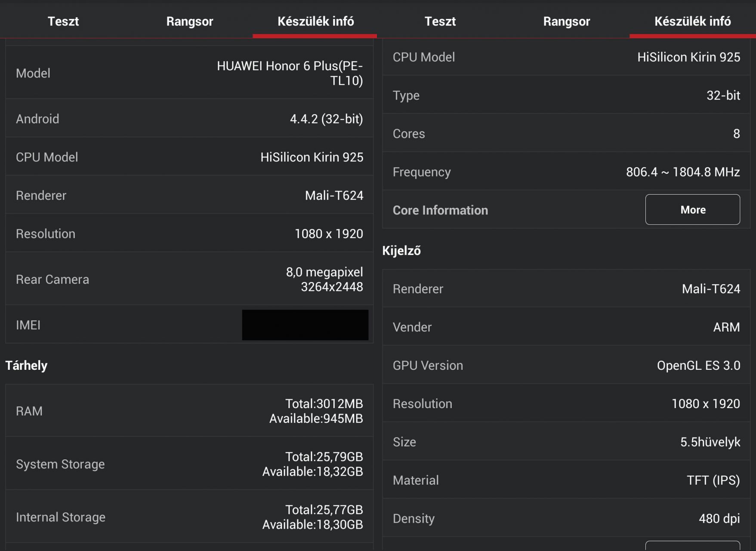
Task: Select the System Storage row
Action: (189, 464)
